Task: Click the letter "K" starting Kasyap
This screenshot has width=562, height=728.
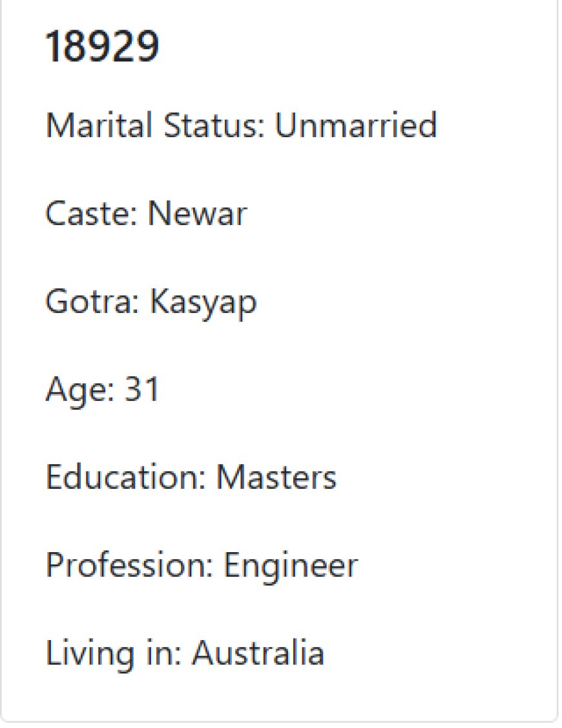Action: tap(160, 302)
